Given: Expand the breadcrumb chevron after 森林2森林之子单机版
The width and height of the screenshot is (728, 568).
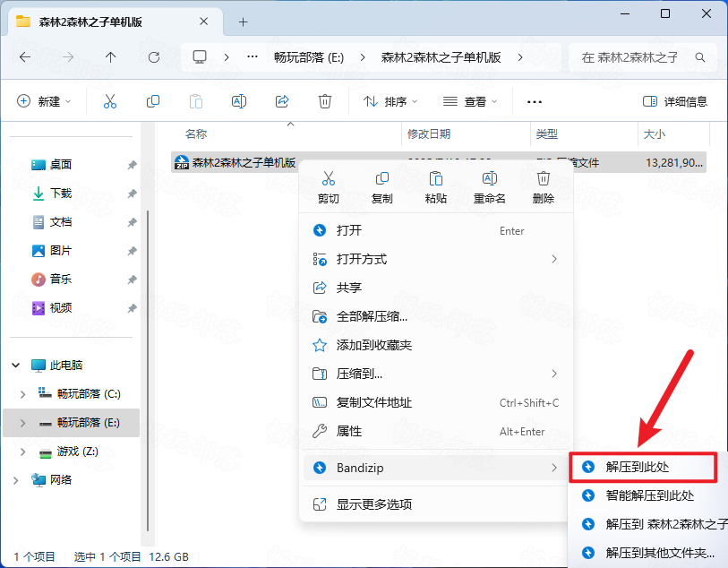Looking at the screenshot, I should 520,57.
